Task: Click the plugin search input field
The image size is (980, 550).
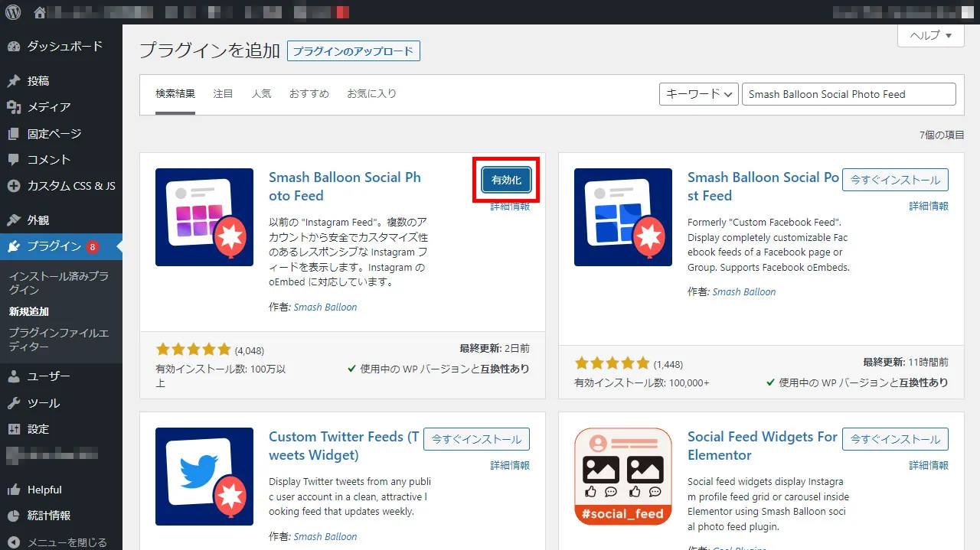Action: 848,94
